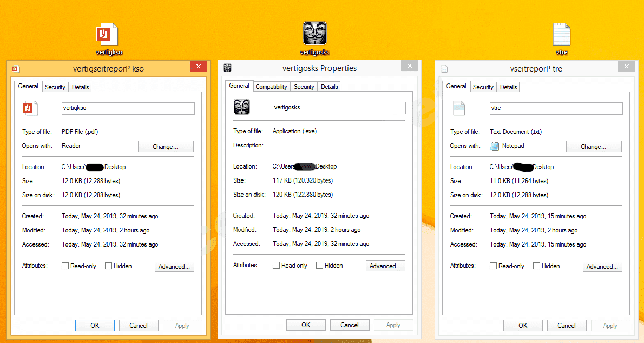The height and width of the screenshot is (343, 644).
Task: Tick Hidden in vtre properties
Action: (536, 266)
